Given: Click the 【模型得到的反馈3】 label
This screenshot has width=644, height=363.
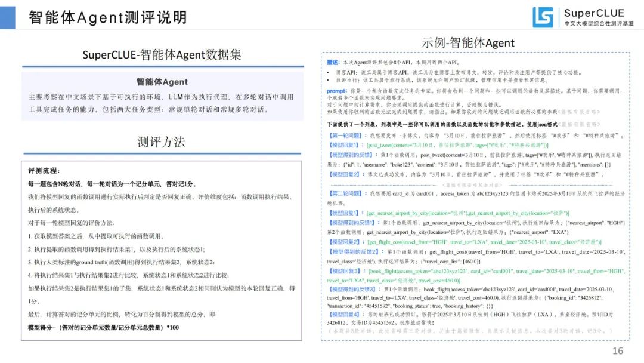Looking at the screenshot, I should click(353, 290).
